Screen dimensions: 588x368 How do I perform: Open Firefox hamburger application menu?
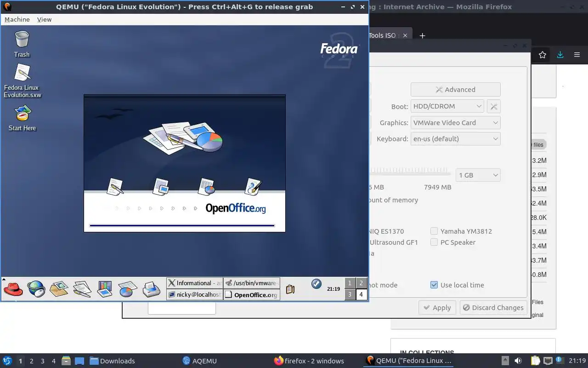click(577, 55)
